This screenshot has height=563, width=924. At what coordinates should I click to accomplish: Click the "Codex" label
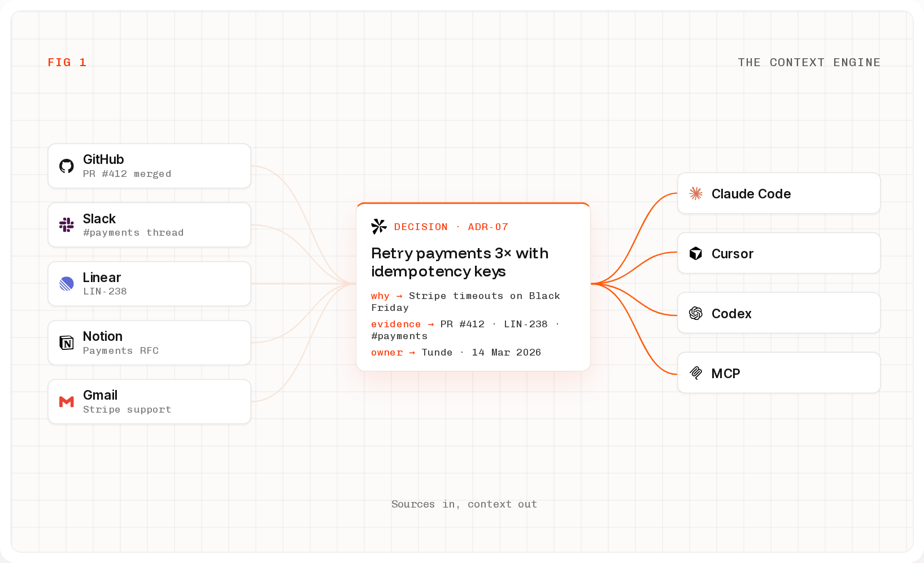coord(731,314)
